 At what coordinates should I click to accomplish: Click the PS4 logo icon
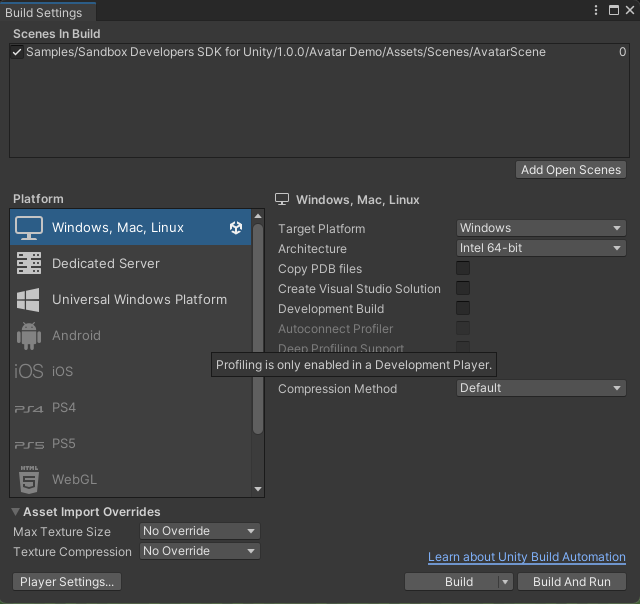point(29,409)
